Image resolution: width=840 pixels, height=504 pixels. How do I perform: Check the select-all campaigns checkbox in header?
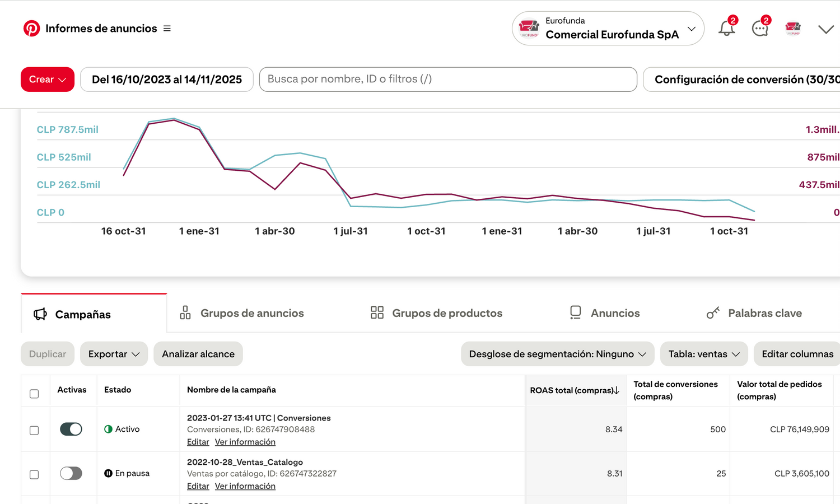(x=34, y=394)
